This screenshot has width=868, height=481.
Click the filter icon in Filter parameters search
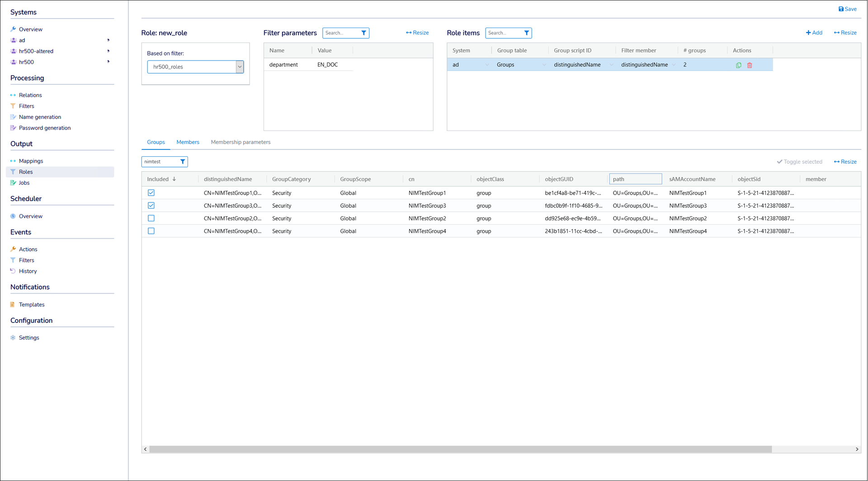pos(363,33)
